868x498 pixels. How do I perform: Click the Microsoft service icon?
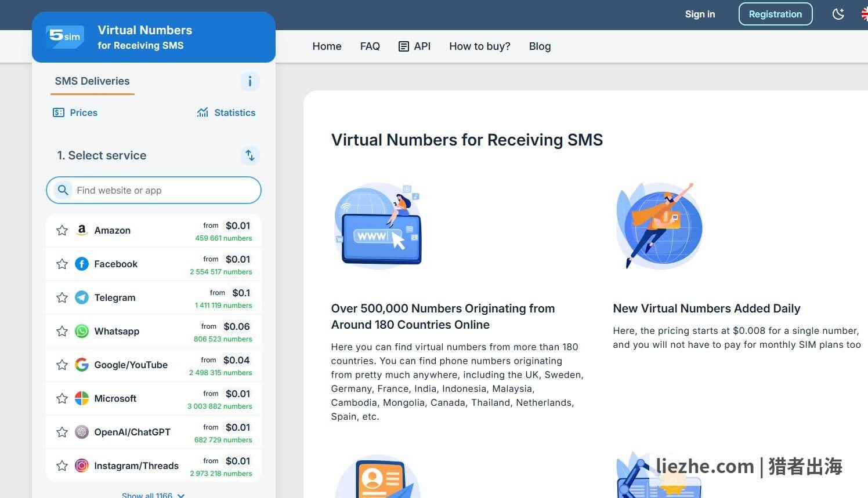(82, 398)
